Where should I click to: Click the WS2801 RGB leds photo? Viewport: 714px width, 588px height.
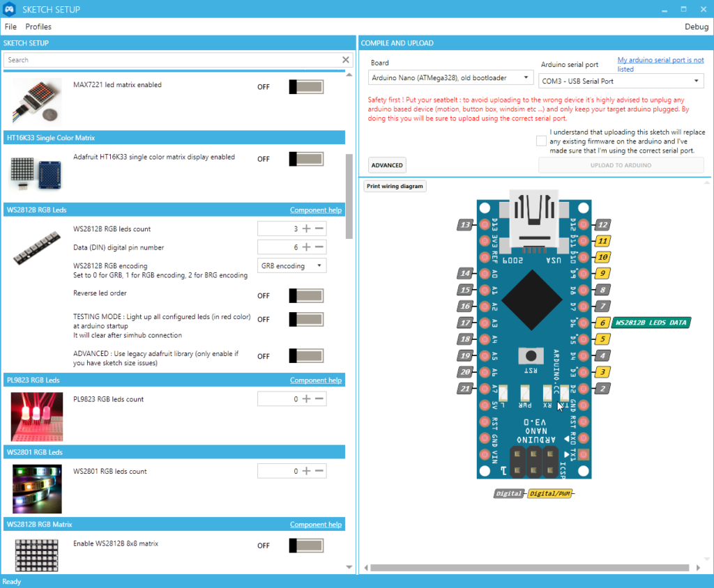click(x=37, y=489)
